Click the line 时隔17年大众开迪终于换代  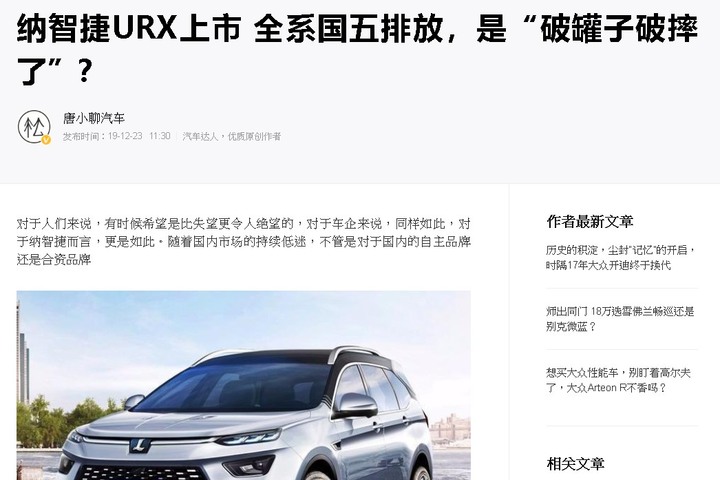tap(608, 265)
